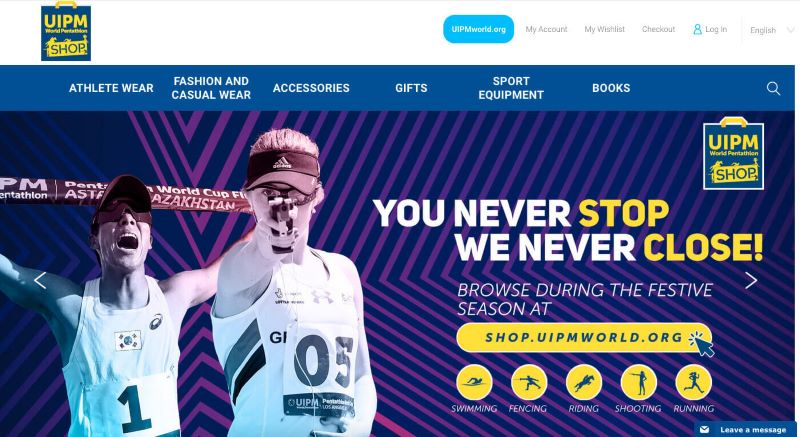800x437 pixels.
Task: Open Fashion and Casual Wear menu
Action: [211, 88]
